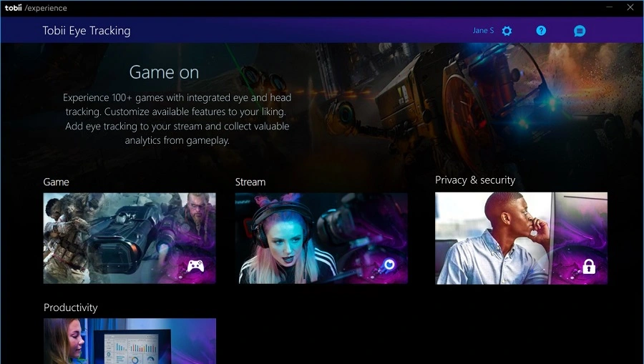Click the tobii /experience window logo
The image size is (644, 364).
point(36,8)
